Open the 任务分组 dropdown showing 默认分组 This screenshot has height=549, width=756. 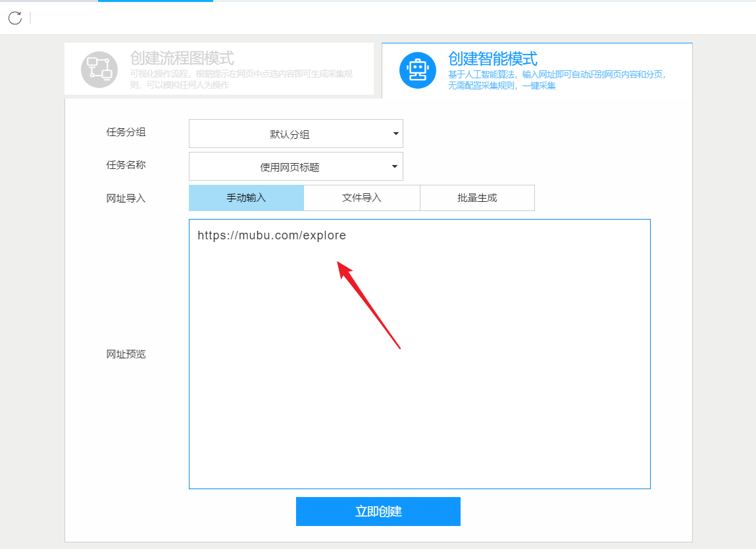click(296, 133)
